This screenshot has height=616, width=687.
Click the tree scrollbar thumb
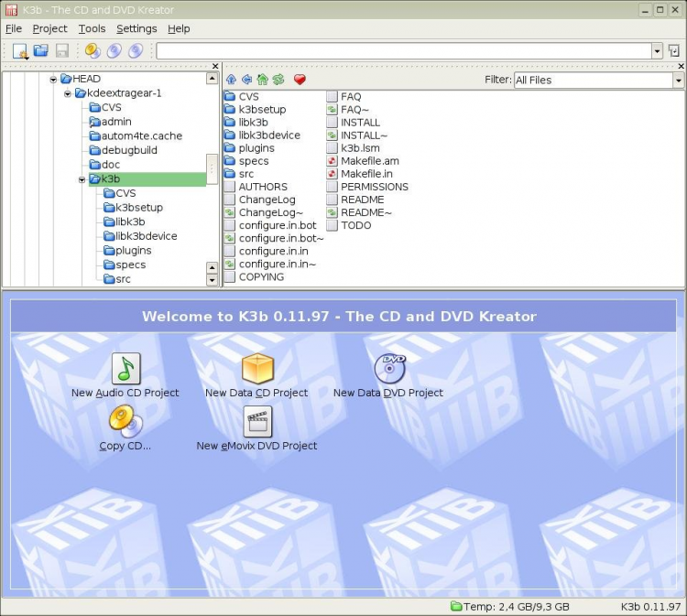pos(213,168)
